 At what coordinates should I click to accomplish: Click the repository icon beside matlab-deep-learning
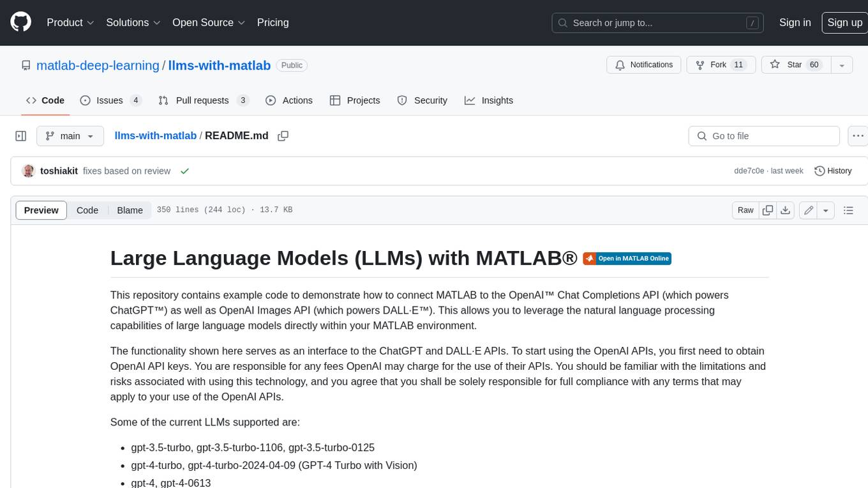pos(26,65)
